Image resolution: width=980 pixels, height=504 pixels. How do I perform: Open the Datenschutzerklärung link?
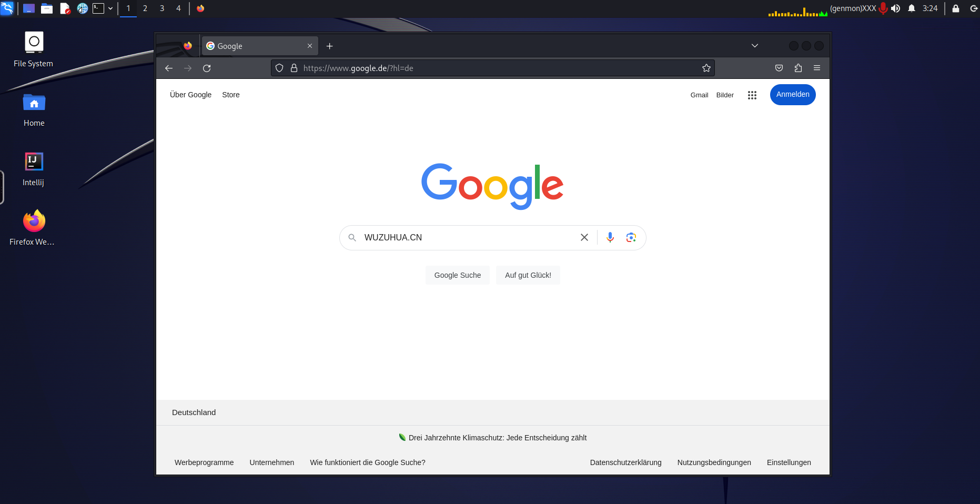pos(625,462)
